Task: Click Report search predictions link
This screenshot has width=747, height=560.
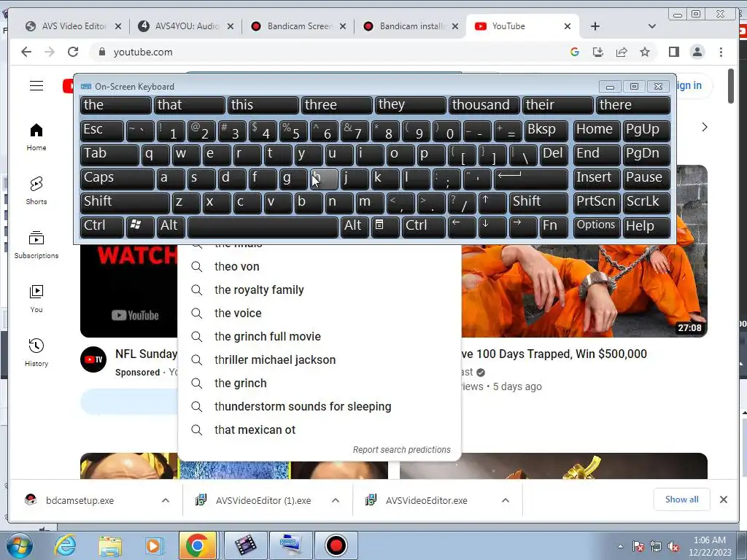Action: tap(402, 449)
